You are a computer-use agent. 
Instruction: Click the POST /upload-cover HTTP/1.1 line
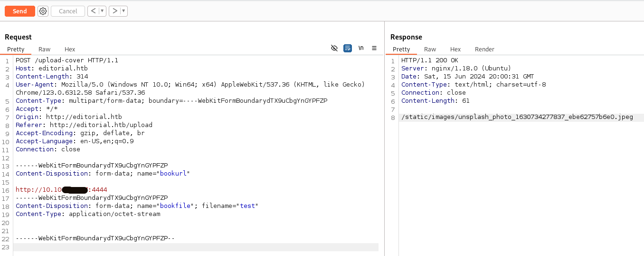pyautogui.click(x=67, y=60)
